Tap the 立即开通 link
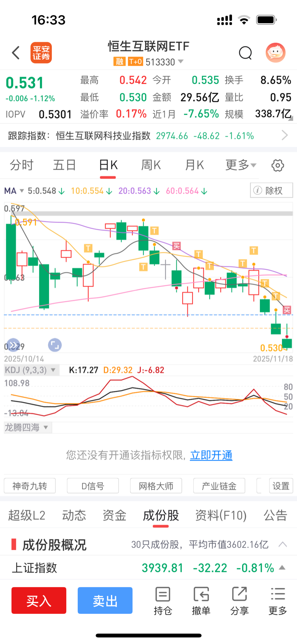Viewport: 297px width, 644px height. click(x=211, y=455)
